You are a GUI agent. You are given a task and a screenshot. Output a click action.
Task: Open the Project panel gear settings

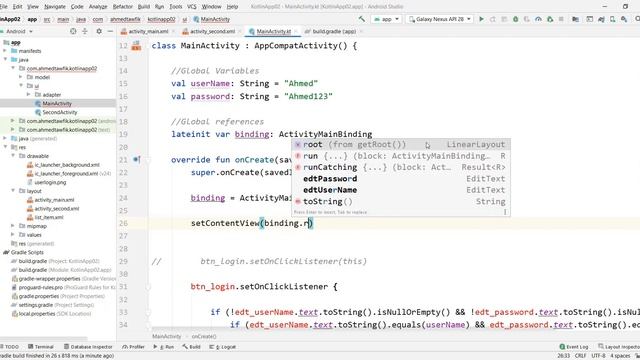click(99, 31)
